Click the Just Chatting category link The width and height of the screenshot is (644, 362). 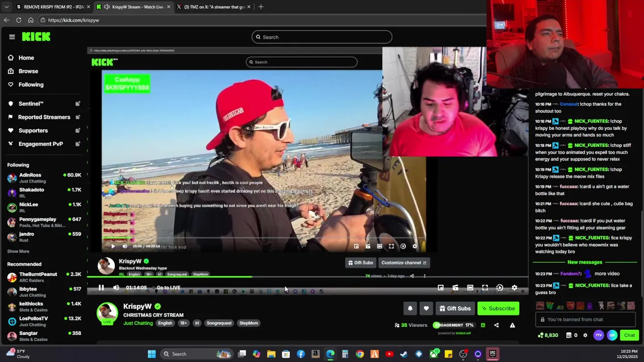pos(138,323)
